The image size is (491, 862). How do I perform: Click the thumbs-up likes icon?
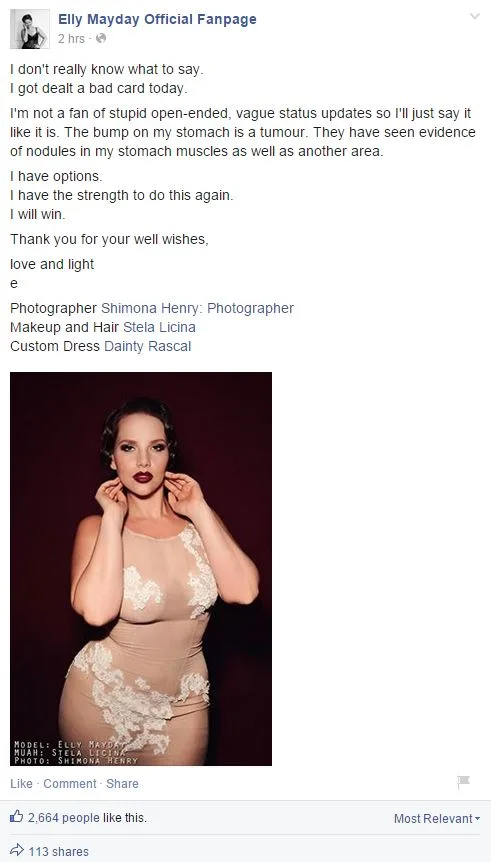coord(16,817)
